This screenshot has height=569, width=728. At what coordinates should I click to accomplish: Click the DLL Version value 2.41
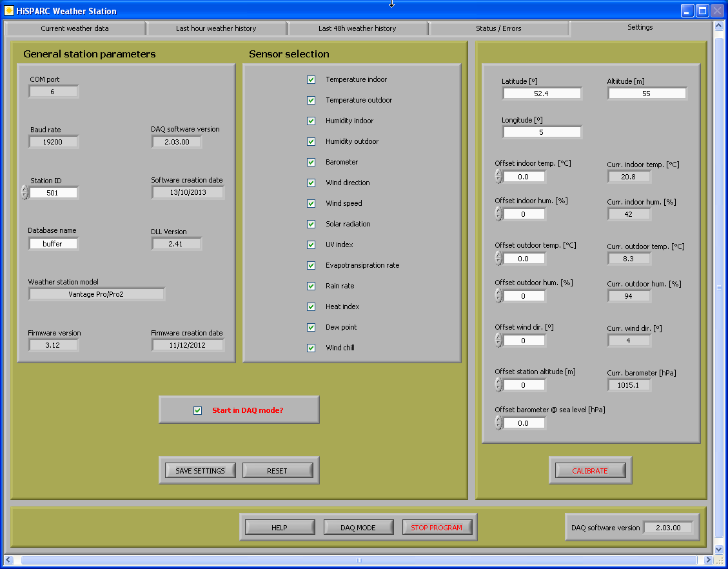176,243
